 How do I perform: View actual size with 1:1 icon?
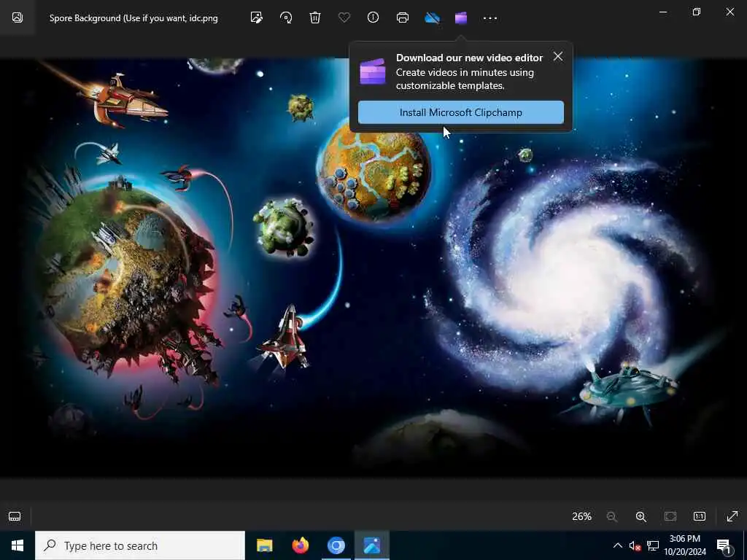pyautogui.click(x=700, y=516)
